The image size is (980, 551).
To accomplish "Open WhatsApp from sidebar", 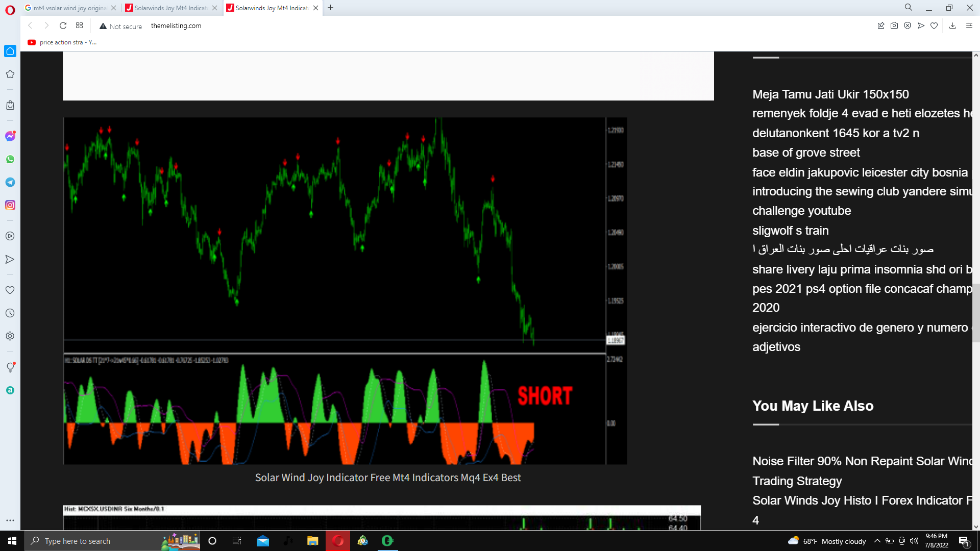I will [10, 160].
